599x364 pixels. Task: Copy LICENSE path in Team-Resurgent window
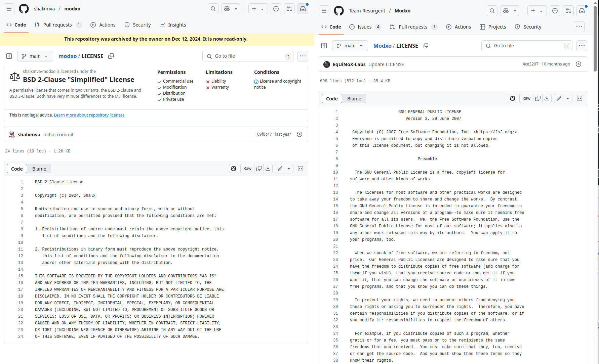point(426,46)
